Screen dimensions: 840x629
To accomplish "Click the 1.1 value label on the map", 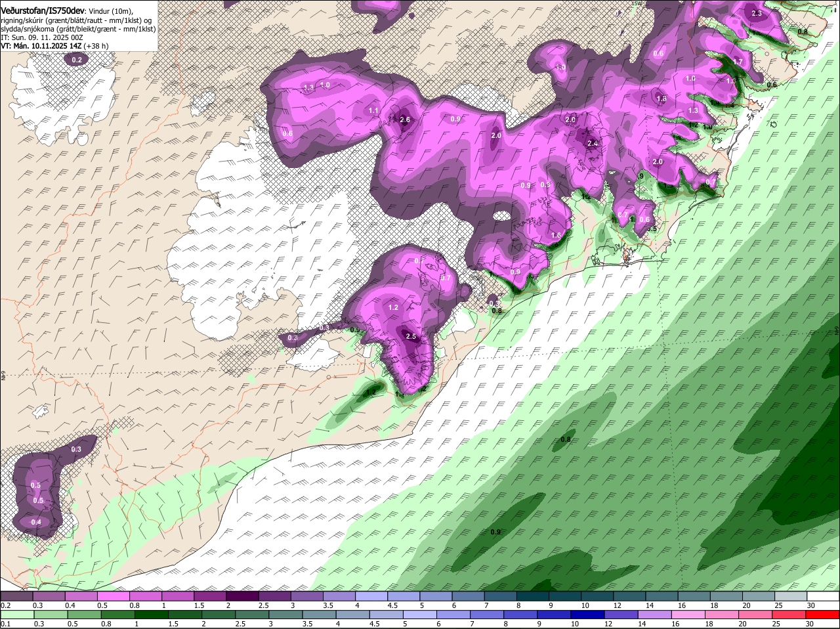I will tap(374, 110).
